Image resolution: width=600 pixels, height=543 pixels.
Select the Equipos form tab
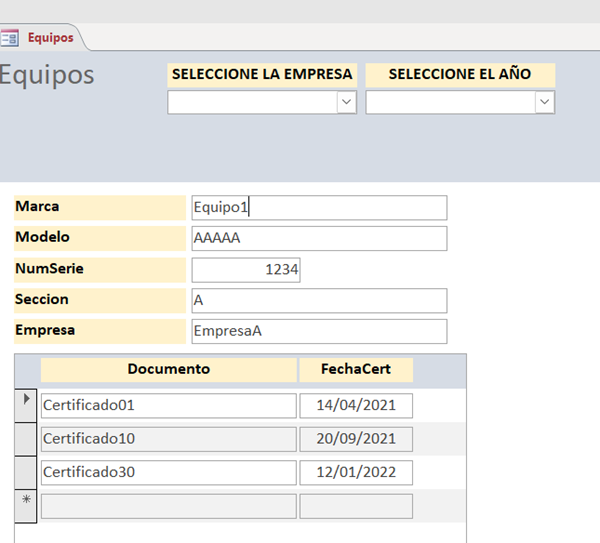click(x=49, y=38)
